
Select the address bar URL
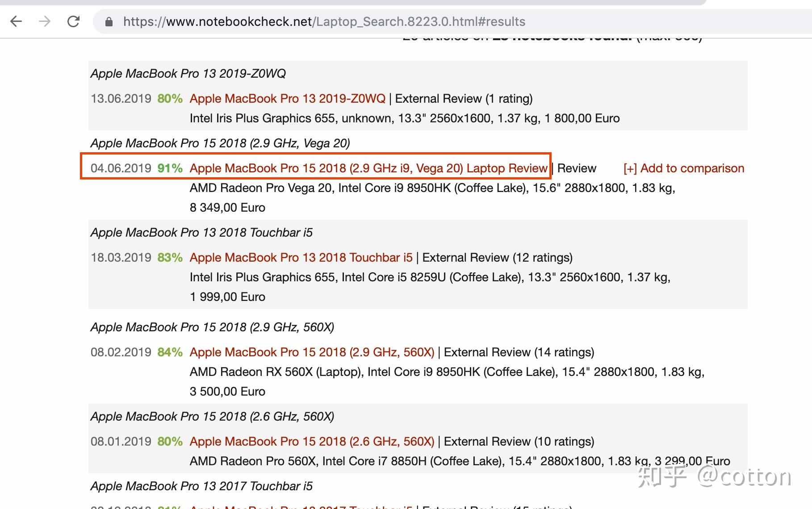324,21
